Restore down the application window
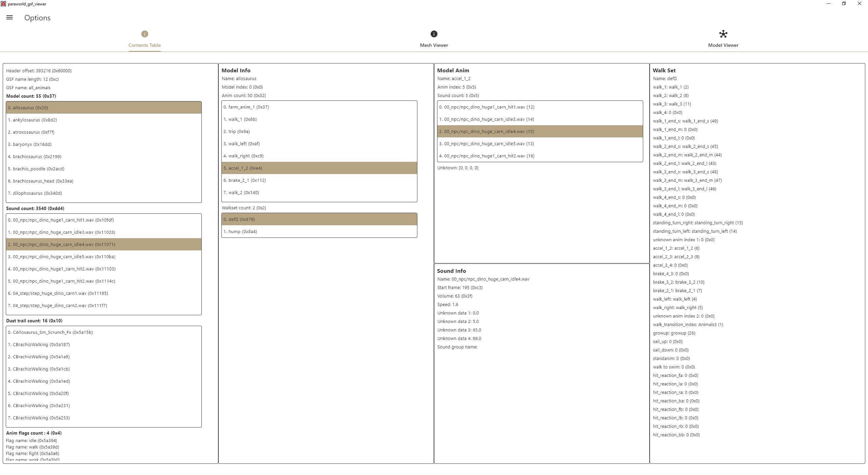The width and height of the screenshot is (868, 475). 844,4
